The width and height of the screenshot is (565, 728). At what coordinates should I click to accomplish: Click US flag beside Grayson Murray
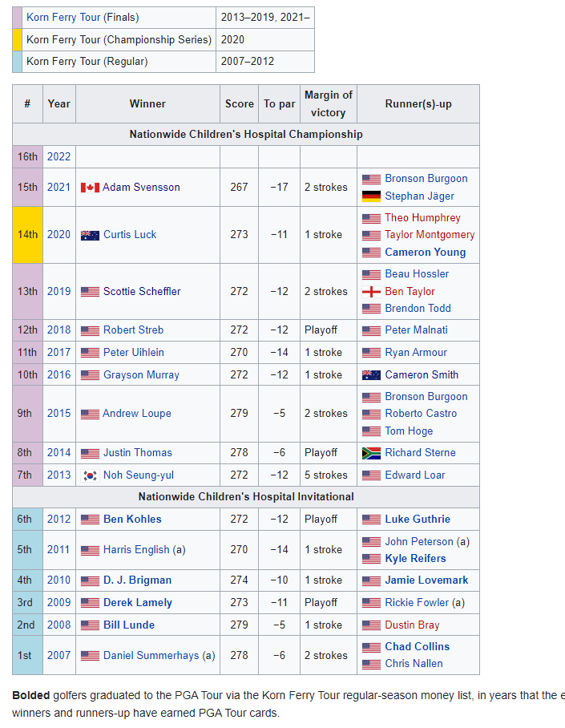coord(90,375)
